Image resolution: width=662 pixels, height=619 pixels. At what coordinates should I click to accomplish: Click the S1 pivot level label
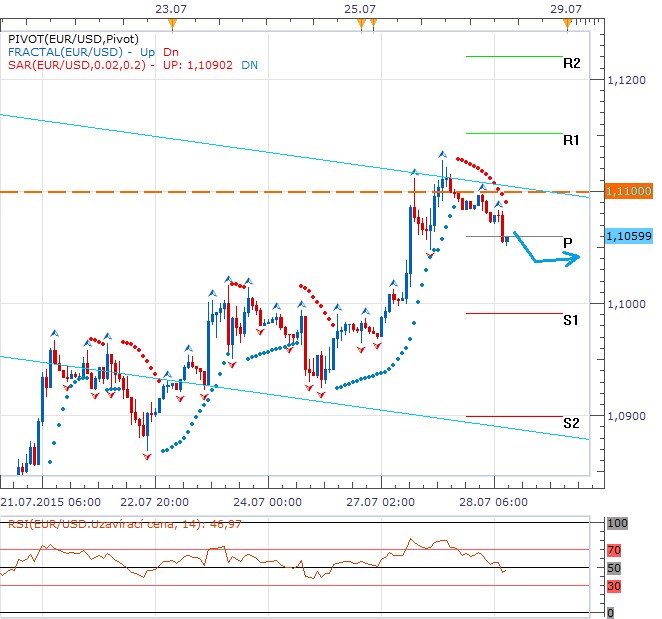coord(571,320)
